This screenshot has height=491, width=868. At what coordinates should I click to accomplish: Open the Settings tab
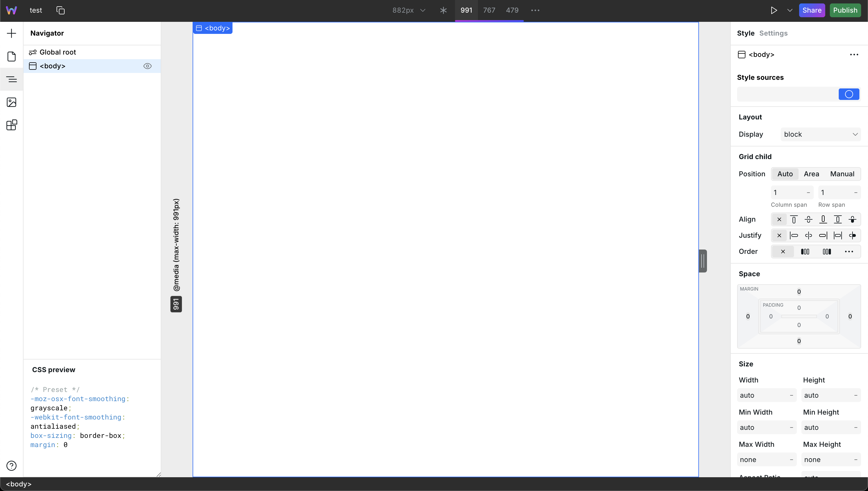773,33
